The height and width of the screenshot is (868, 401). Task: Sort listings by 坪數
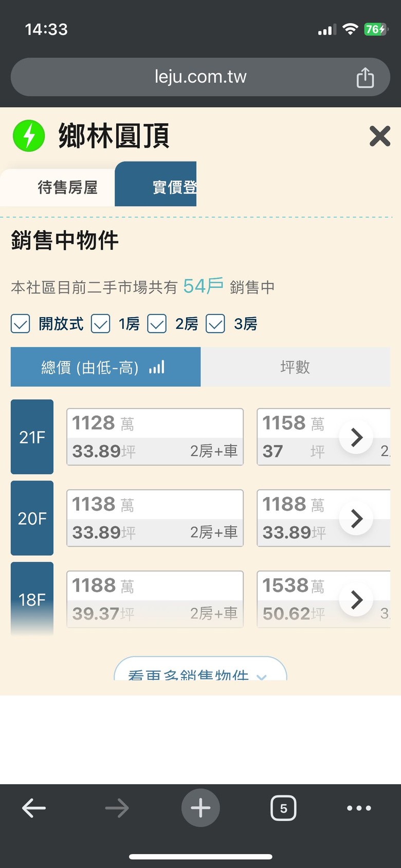(295, 367)
